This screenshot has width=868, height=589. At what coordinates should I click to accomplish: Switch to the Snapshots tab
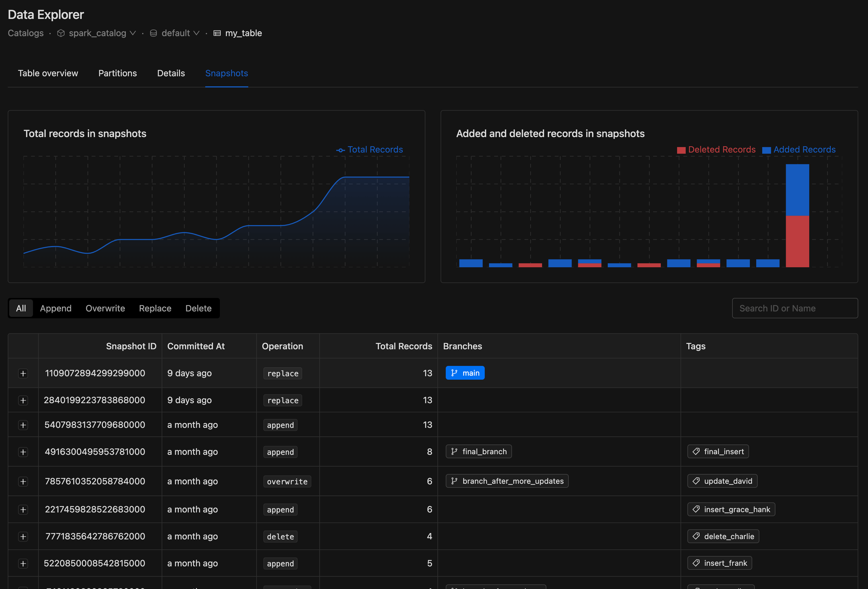click(227, 73)
